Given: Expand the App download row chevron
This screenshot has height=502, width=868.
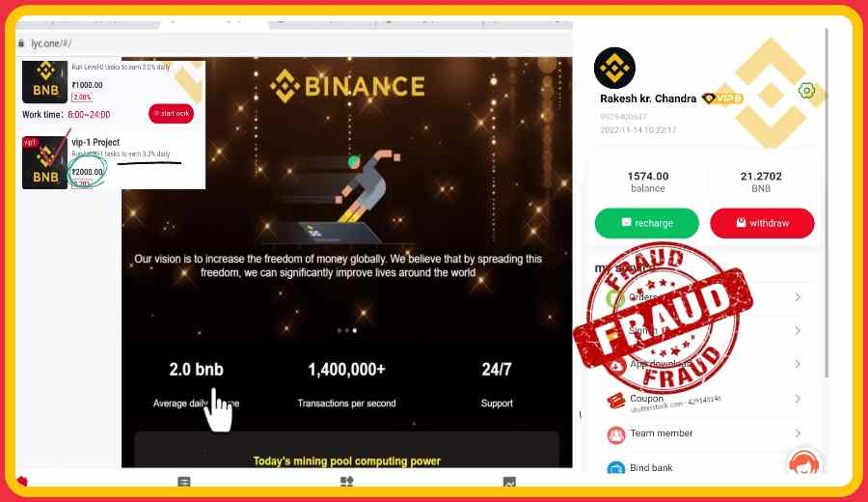Looking at the screenshot, I should 798,364.
